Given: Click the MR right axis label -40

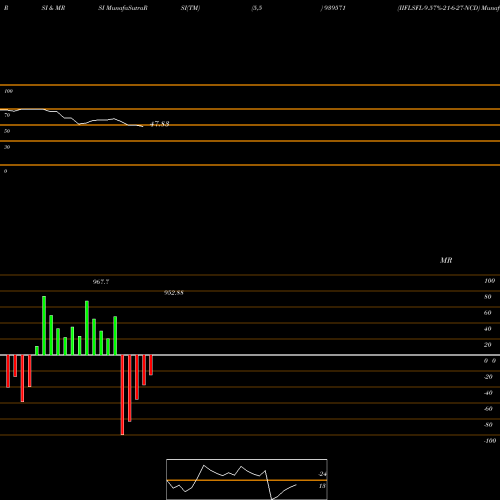Looking at the screenshot, I should point(488,393).
